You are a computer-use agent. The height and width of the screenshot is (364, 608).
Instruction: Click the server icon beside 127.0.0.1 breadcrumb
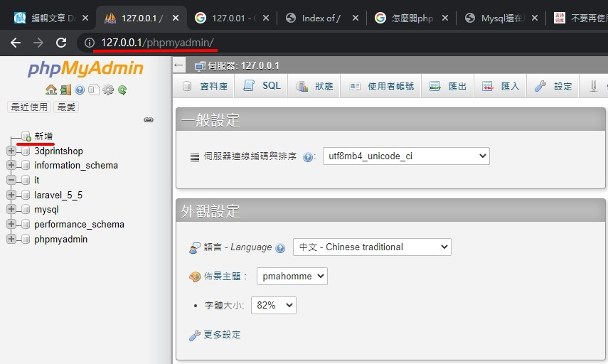[200, 66]
